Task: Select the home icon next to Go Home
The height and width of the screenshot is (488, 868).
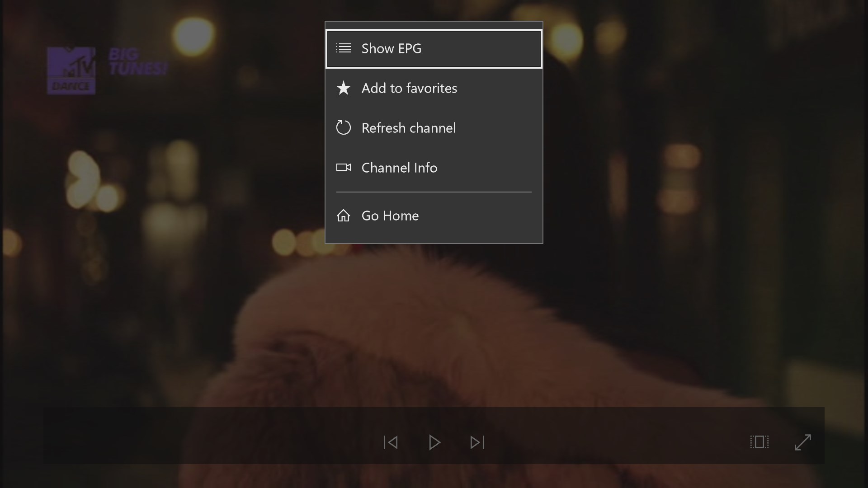Action: coord(344,216)
